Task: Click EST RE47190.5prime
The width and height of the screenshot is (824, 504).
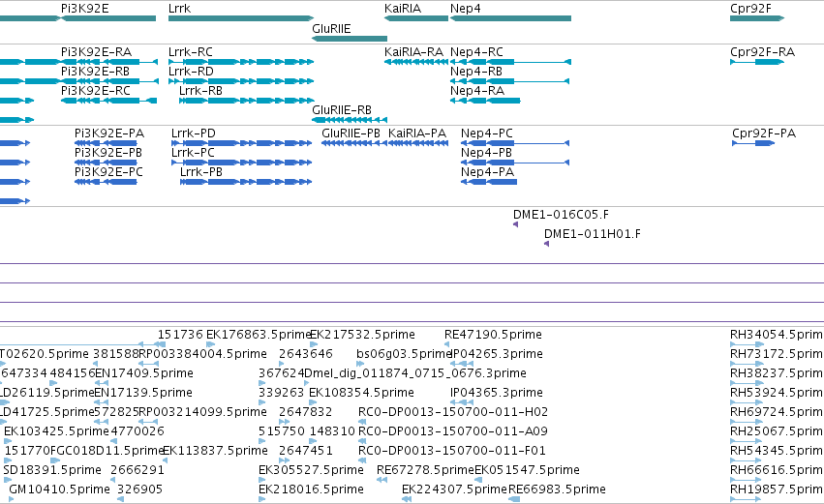Action: tap(493, 335)
